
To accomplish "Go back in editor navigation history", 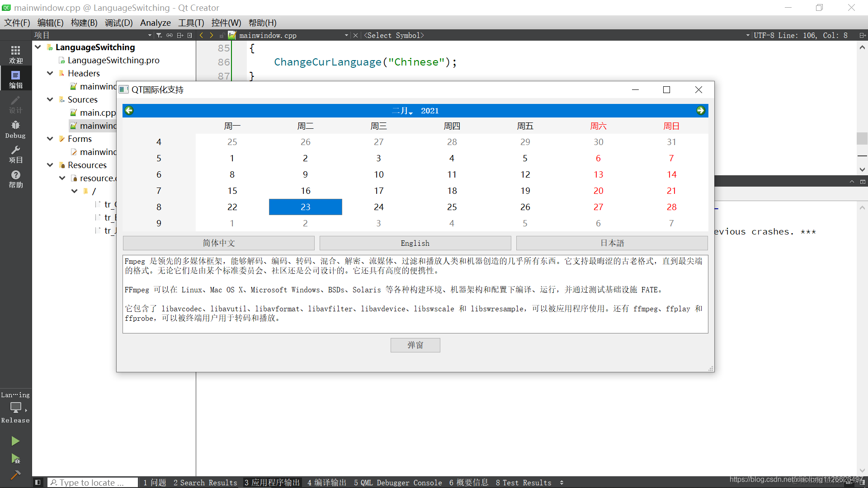I will 201,35.
